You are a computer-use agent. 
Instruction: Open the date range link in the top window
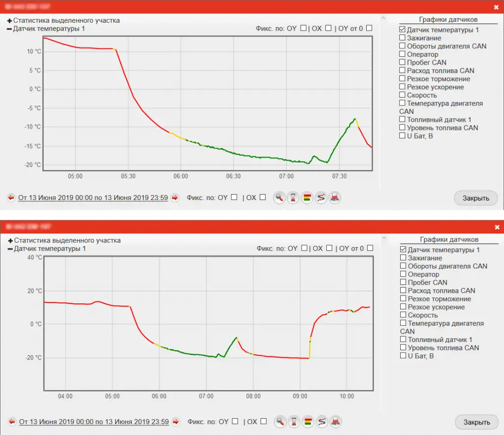[x=93, y=198]
